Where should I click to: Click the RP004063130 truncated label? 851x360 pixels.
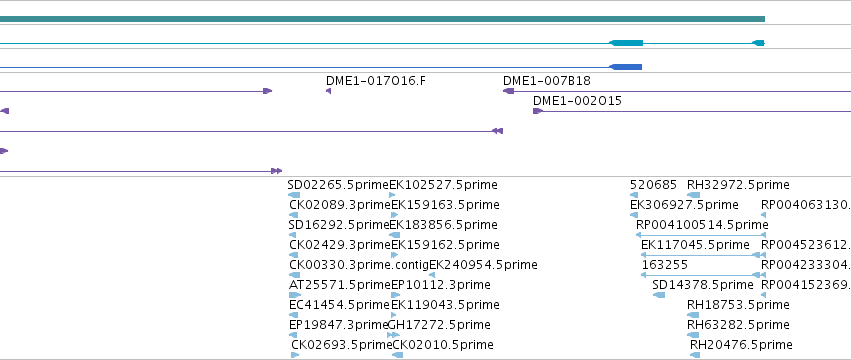pyautogui.click(x=806, y=205)
